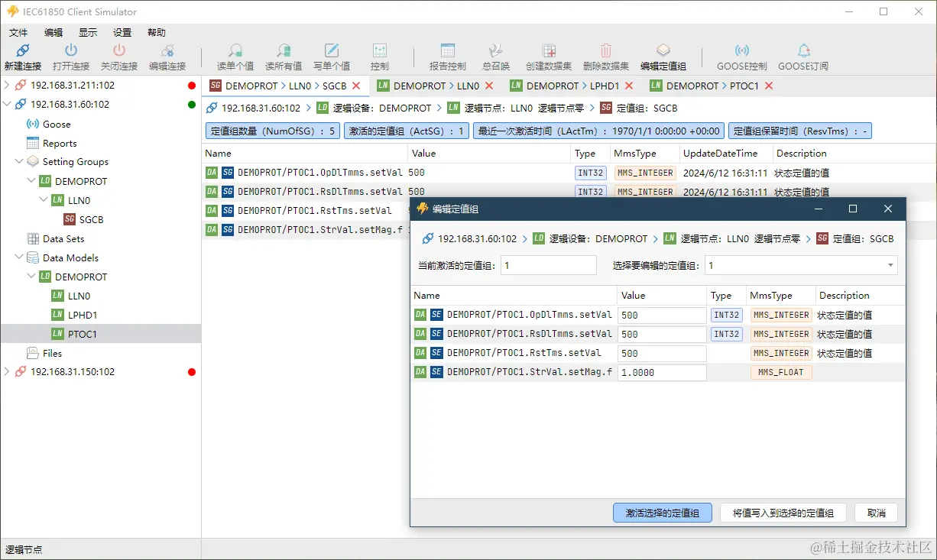Edit RstTms.setVal value field in dialog
937x560 pixels.
(663, 353)
